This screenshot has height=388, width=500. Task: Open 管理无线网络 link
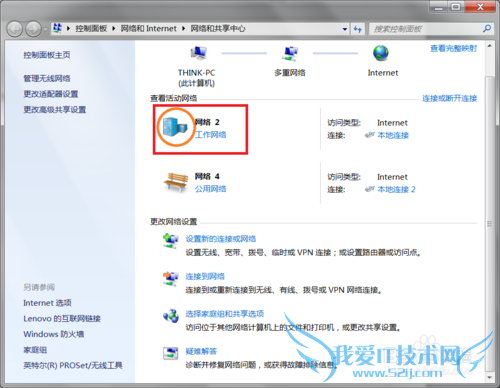pos(47,78)
